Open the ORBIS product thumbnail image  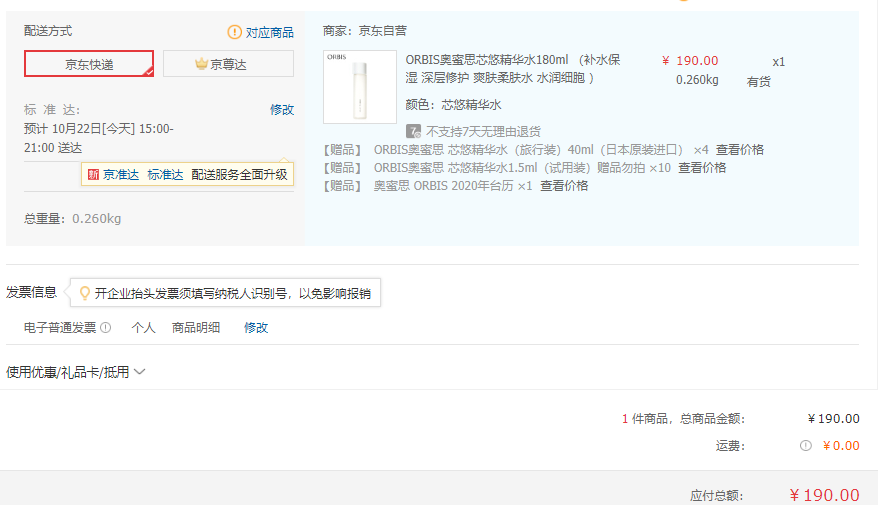coord(360,86)
